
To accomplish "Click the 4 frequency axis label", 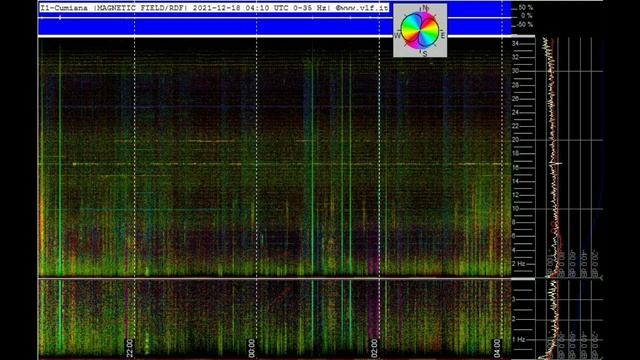I will point(513,250).
